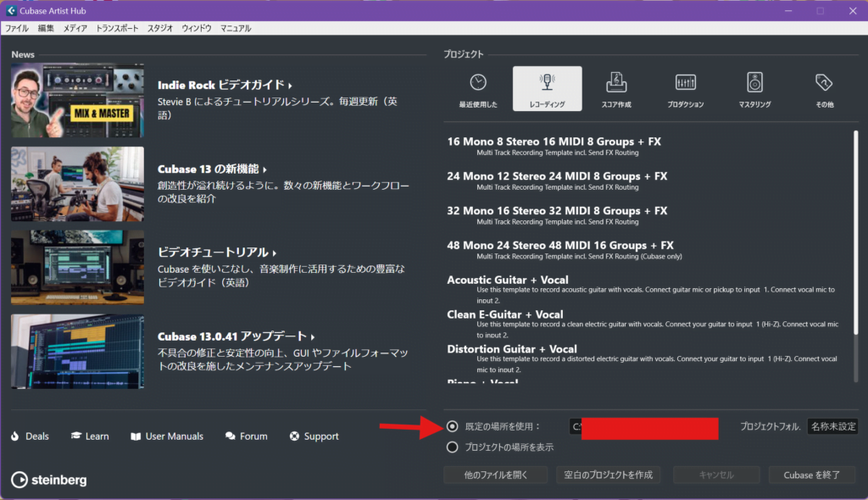The image size is (868, 500).
Task: Click the MIX & MASTER news thumbnail
Action: [77, 100]
